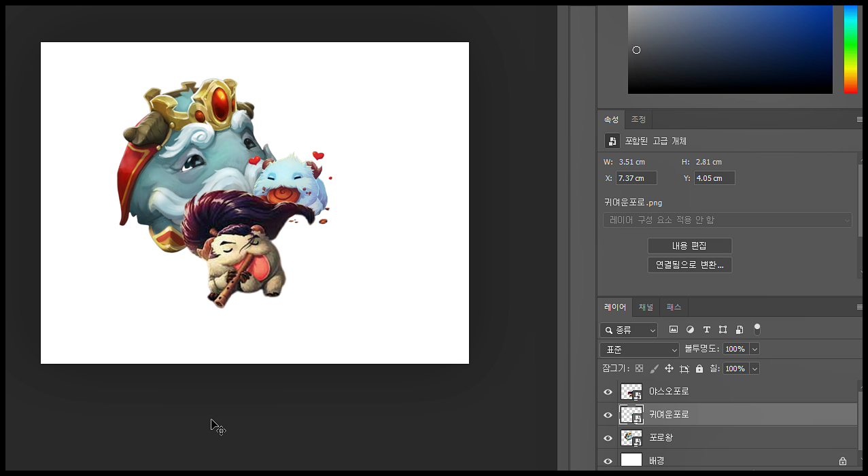868x476 pixels.
Task: Open the 레이어 panel flyout menu
Action: click(x=860, y=307)
